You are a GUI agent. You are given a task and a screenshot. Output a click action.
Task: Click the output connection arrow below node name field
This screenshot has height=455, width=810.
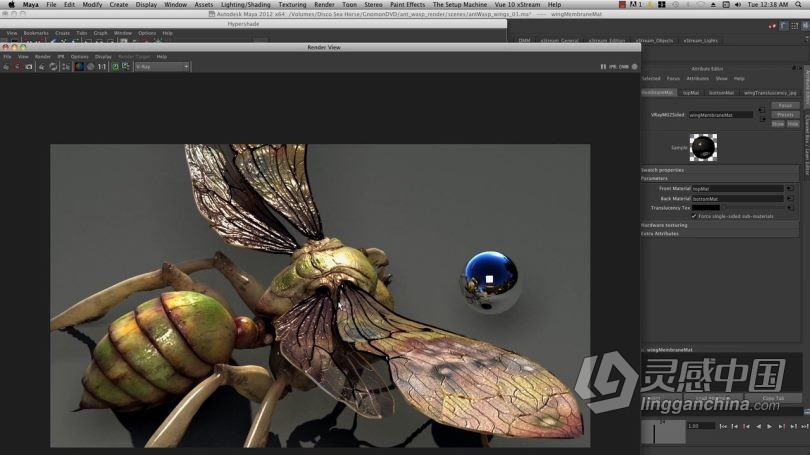tap(762, 119)
